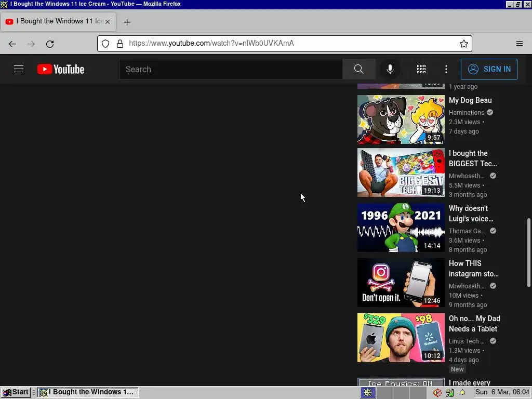Open the Instagram 'Don't open it' thumbnail
The height and width of the screenshot is (399, 532).
tap(401, 283)
